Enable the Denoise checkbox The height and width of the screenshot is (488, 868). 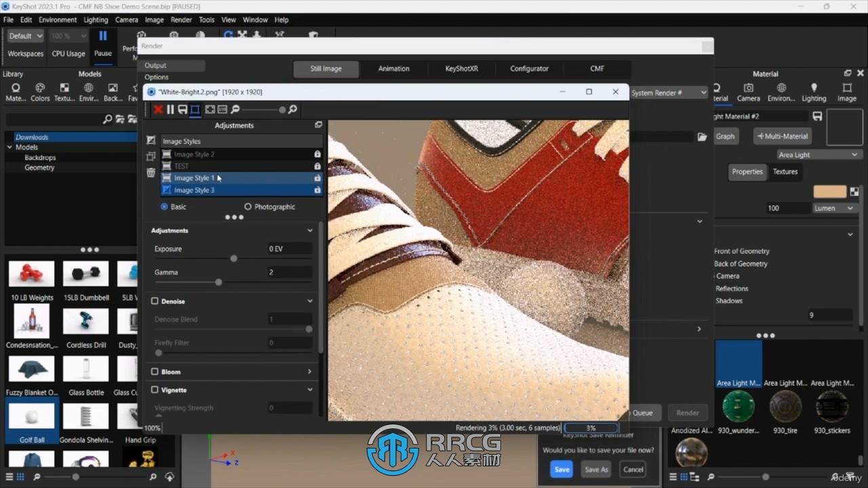click(x=155, y=301)
